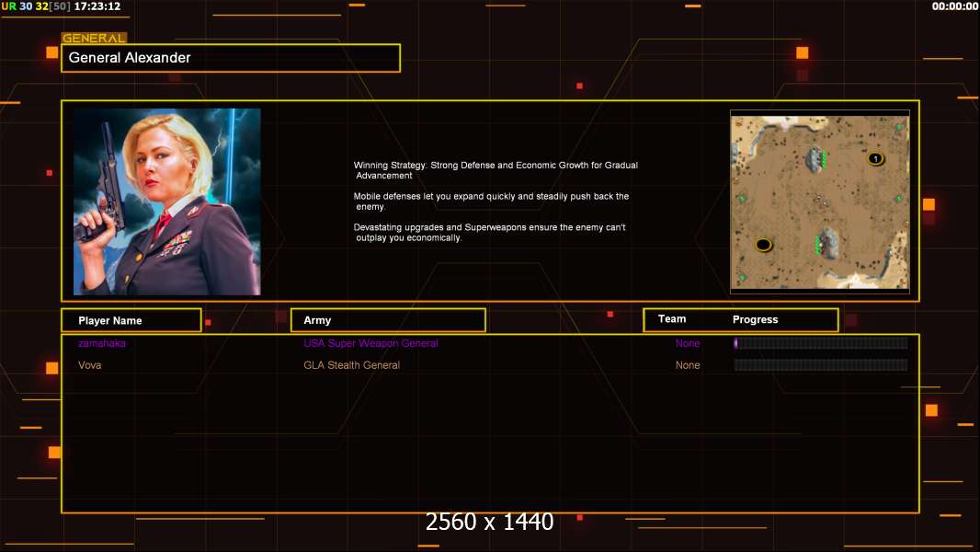Screen dimensions: 980x552
Task: Click the General Alexander portrait image
Action: click(x=167, y=201)
